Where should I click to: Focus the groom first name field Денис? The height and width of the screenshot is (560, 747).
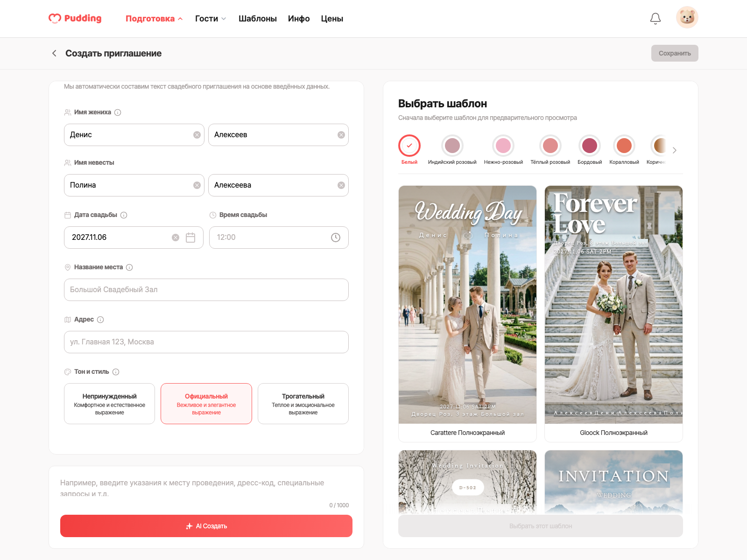[134, 135]
